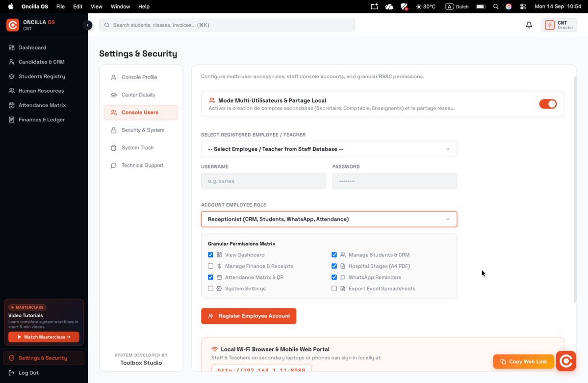Switch to the Console Profile tab
Viewport: 588px width, 383px height.
tap(141, 77)
